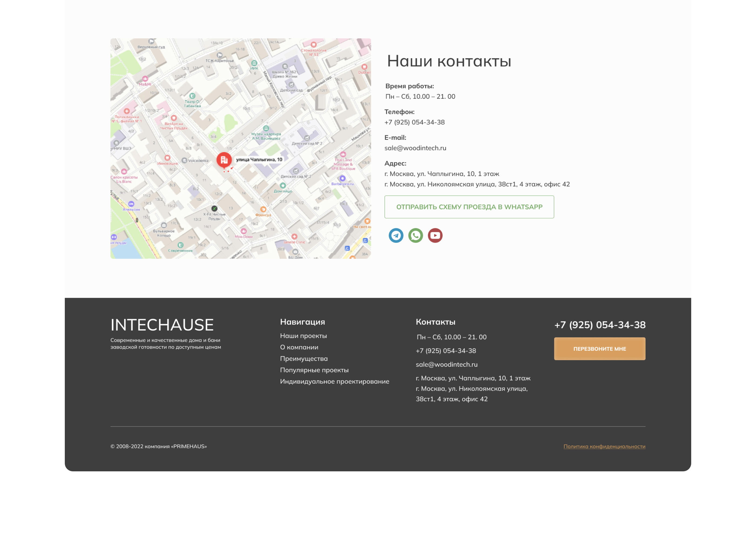Open the WhatsApp social icon
The width and height of the screenshot is (756, 552).
pos(416,236)
